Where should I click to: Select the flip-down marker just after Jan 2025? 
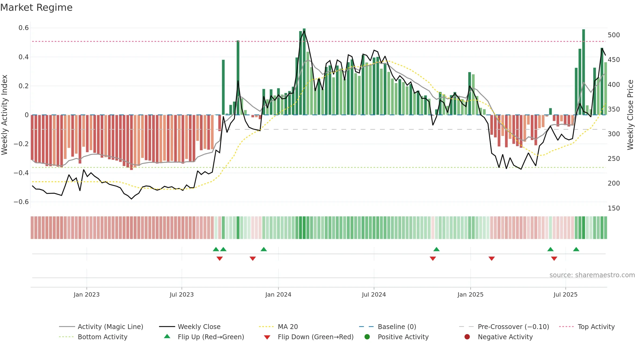coord(492,258)
